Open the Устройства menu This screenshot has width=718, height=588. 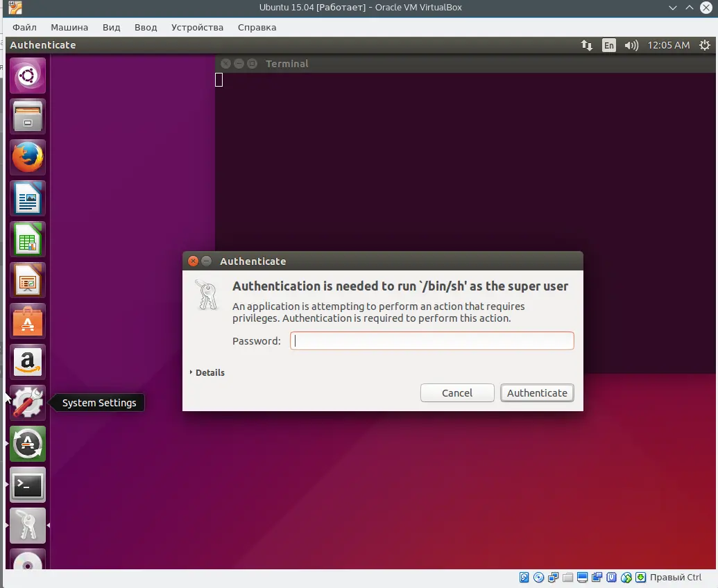[x=197, y=27]
